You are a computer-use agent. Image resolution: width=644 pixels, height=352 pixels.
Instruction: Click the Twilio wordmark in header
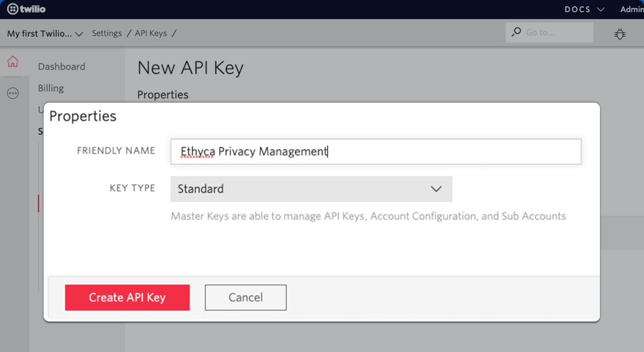(32, 9)
